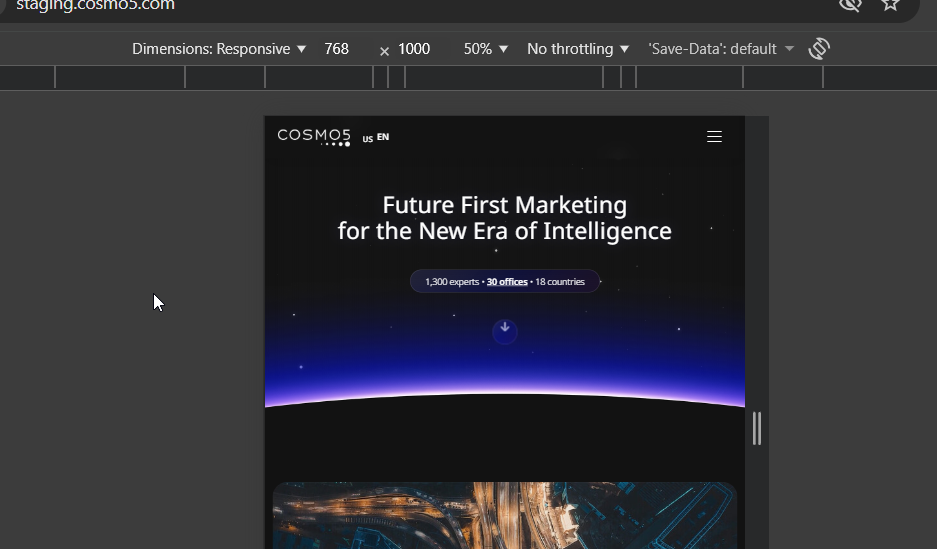Image resolution: width=937 pixels, height=549 pixels.
Task: Select the US region option
Action: click(x=368, y=139)
